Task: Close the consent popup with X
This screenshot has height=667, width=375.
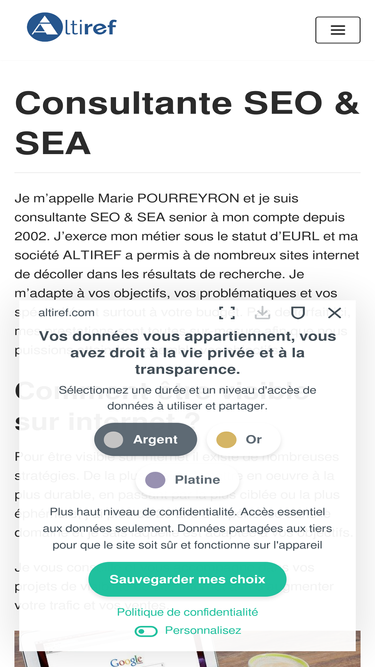Action: click(334, 313)
